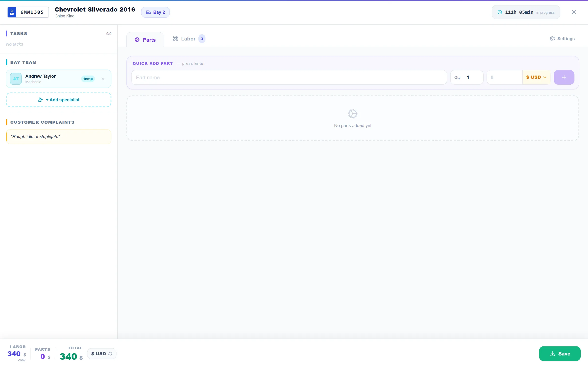Click the Andrew Taylor name
The height and width of the screenshot is (368, 588).
click(40, 76)
